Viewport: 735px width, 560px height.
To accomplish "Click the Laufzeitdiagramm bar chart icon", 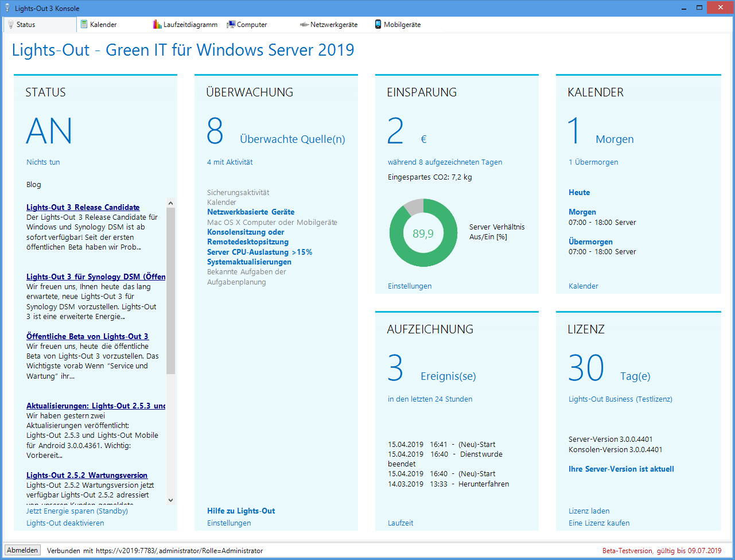I will (157, 25).
